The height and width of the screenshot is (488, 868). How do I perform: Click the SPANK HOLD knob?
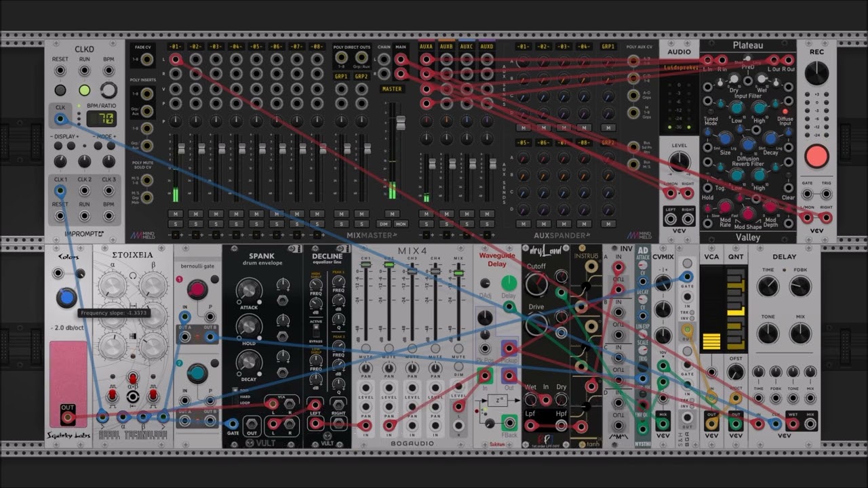(x=249, y=327)
